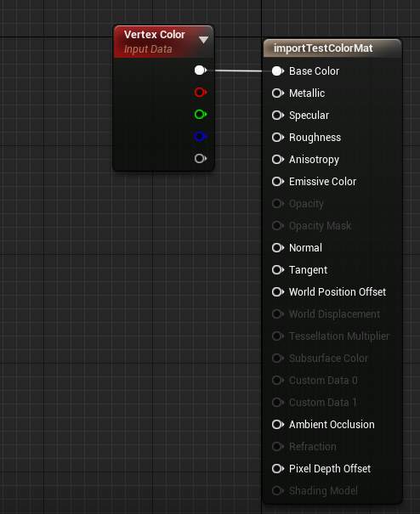Image resolution: width=420 pixels, height=514 pixels.
Task: Click the Specular input pin
Action: [x=278, y=116]
